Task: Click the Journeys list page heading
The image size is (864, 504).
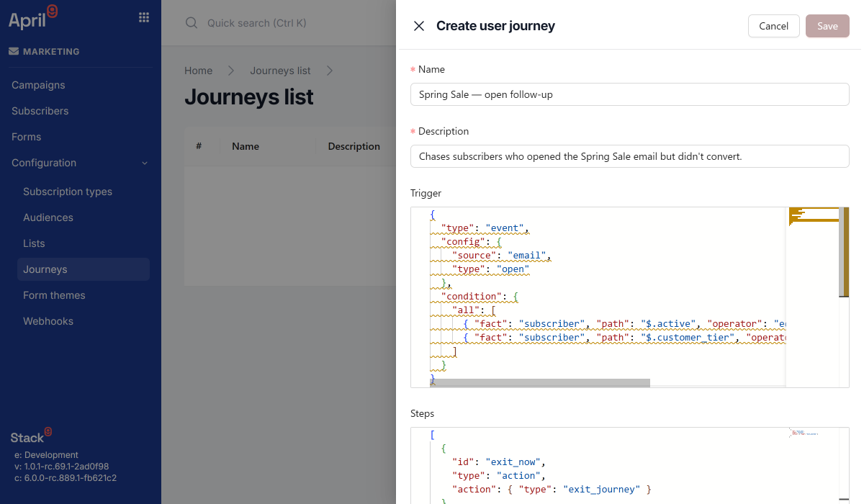Action: coord(249,96)
